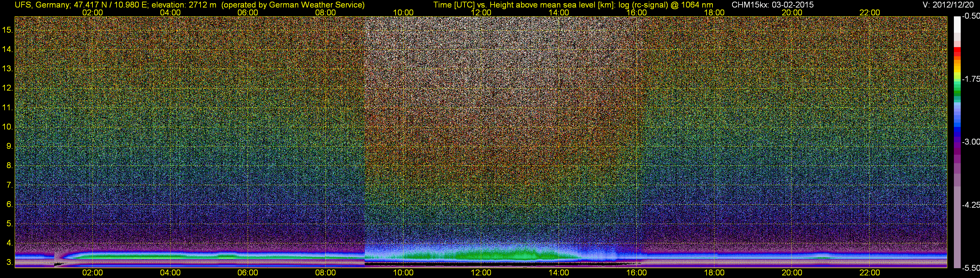980x278 pixels.
Task: Select the text '(operated by German Weather Service)'
Action: point(293,5)
